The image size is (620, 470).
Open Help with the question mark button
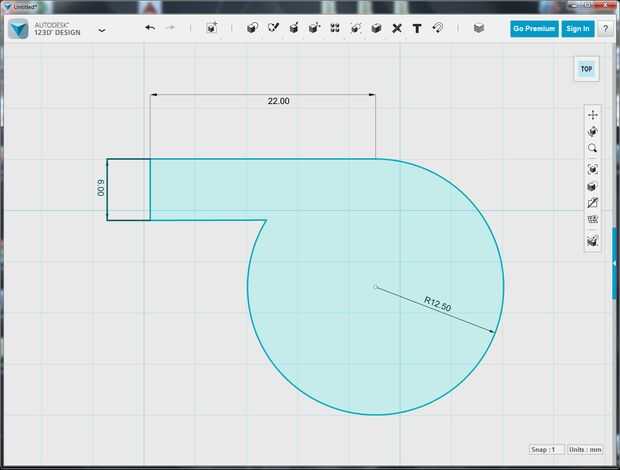pos(605,29)
